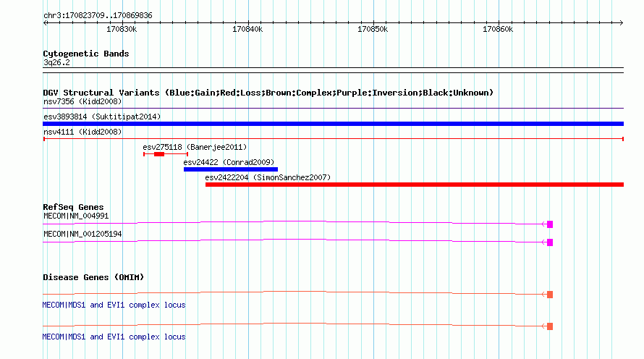This screenshot has height=359, width=644.
Task: Click the magenta exon box of NM_004991
Action: tap(550, 224)
